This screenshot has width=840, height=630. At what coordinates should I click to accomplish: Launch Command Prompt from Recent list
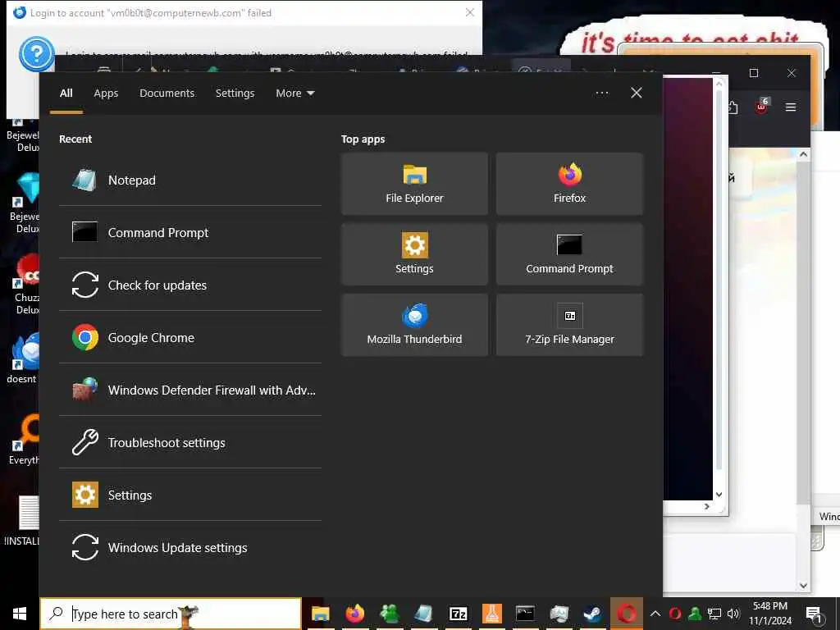190,232
